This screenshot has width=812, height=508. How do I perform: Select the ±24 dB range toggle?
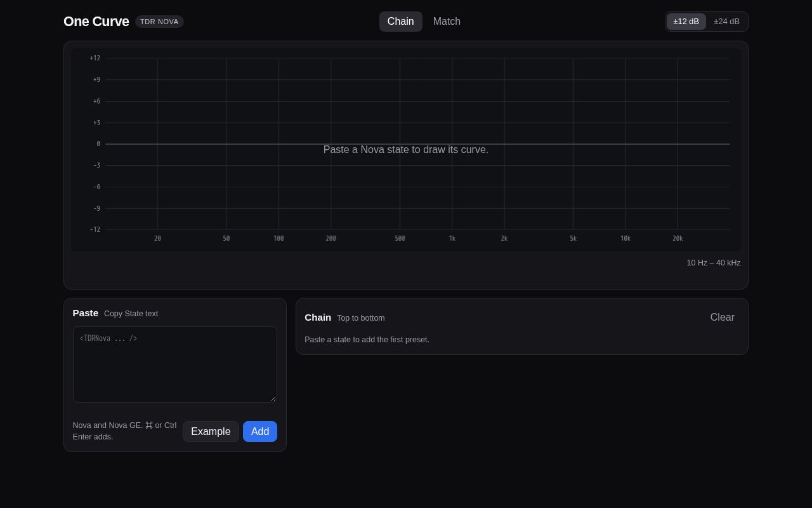point(726,22)
